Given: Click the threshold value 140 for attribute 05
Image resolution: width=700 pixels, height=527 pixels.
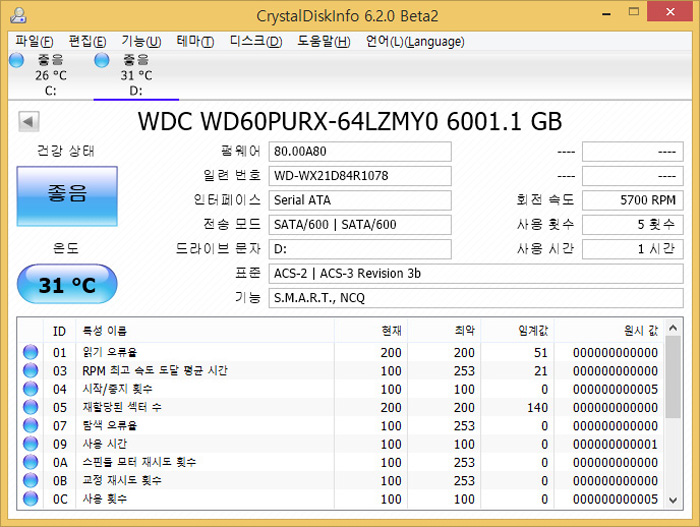Looking at the screenshot, I should (x=537, y=407).
